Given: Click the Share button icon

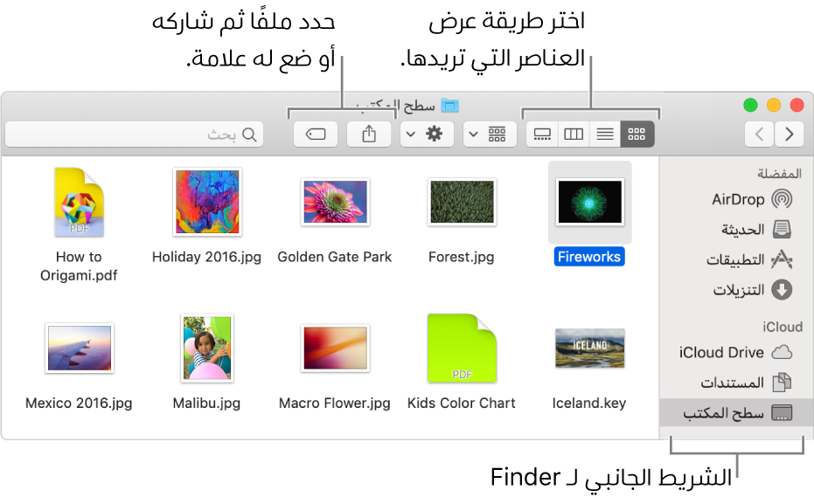Looking at the screenshot, I should coord(369,135).
